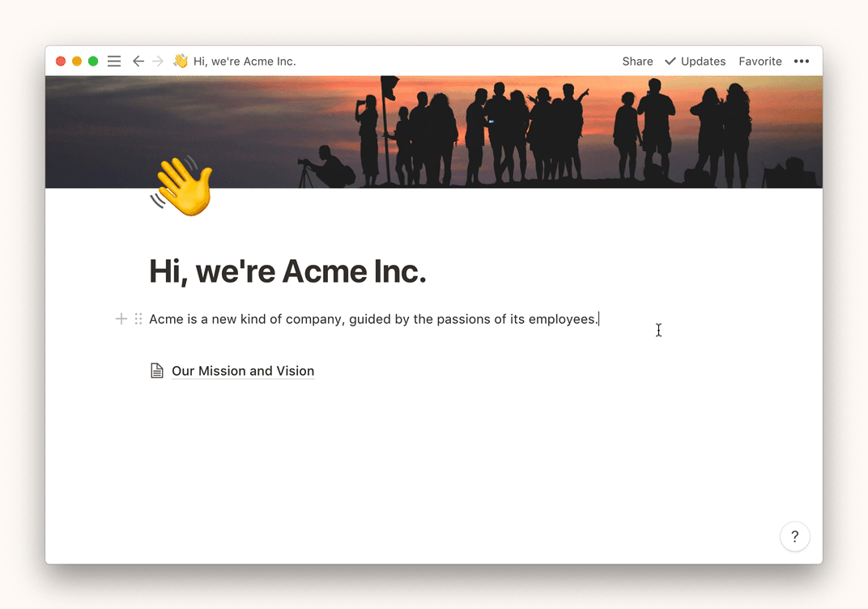Expand the three-dot more options menu
868x609 pixels.
[802, 62]
